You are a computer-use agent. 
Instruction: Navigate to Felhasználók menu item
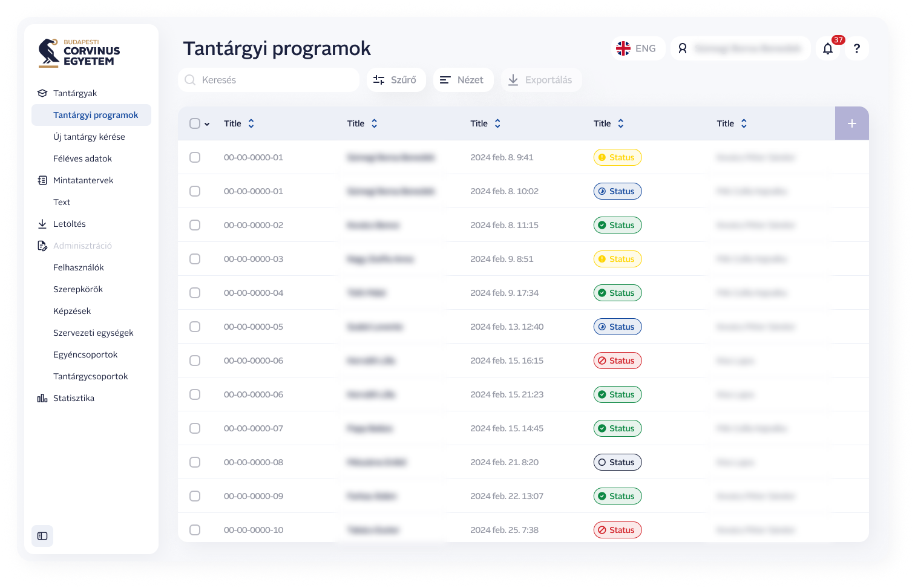(x=79, y=267)
